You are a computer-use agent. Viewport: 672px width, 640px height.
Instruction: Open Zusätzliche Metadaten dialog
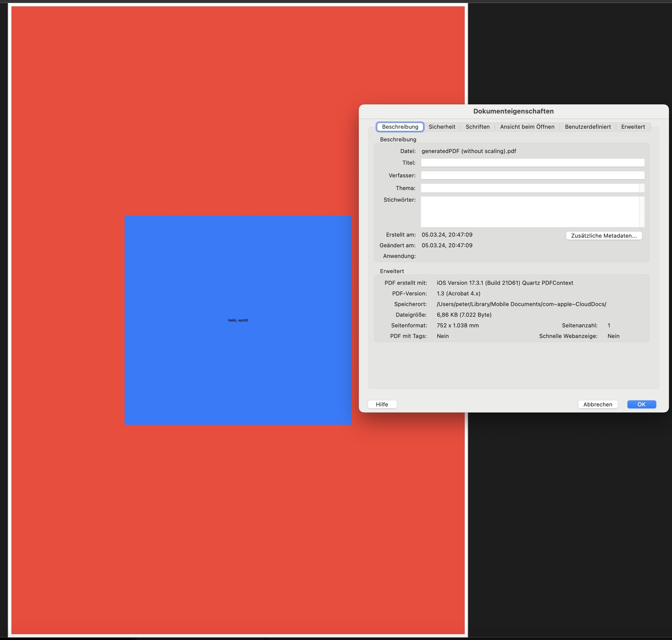(604, 236)
